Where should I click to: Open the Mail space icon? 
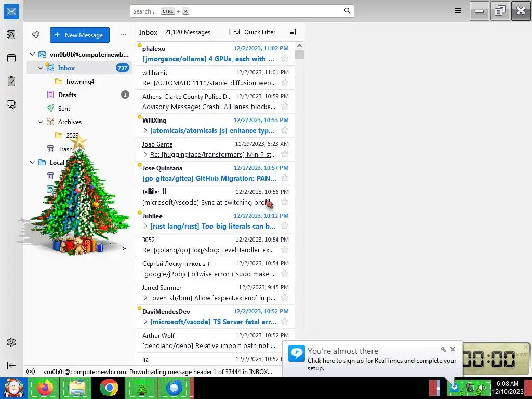point(11,11)
